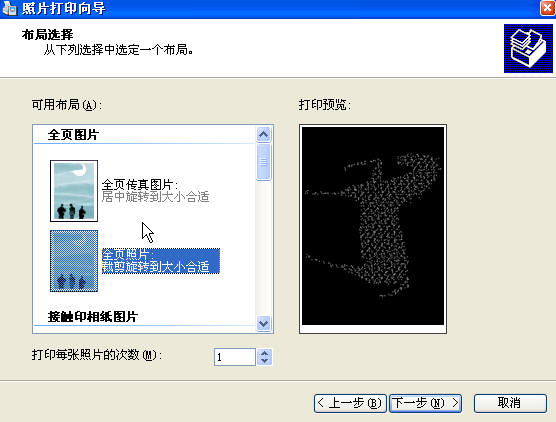Click the 全页图片 group heading
The image size is (556, 422).
(x=73, y=135)
